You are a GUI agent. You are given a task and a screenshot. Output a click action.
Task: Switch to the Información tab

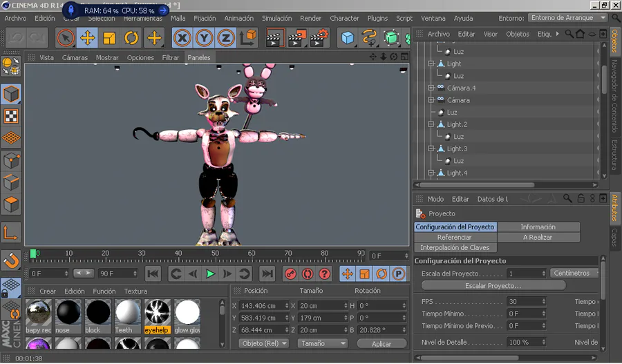coord(538,227)
